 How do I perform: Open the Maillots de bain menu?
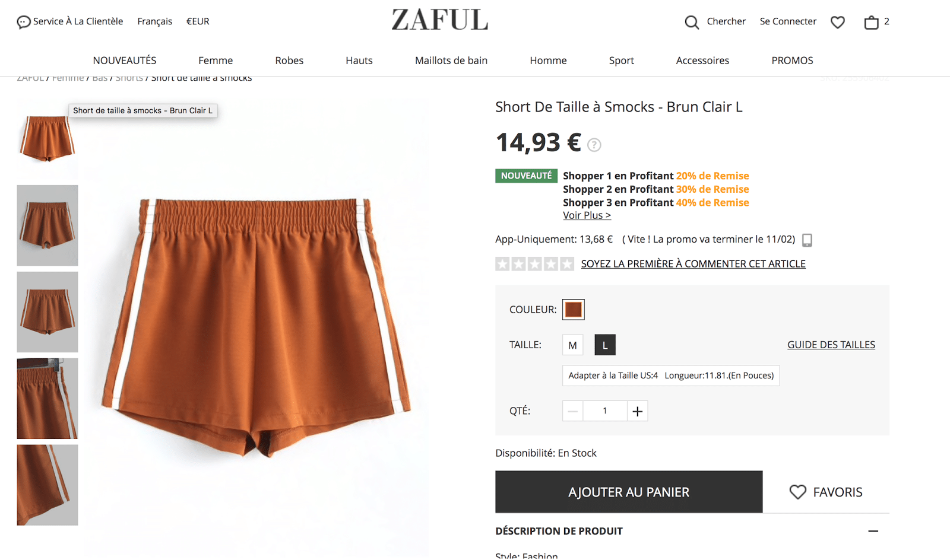point(451,61)
